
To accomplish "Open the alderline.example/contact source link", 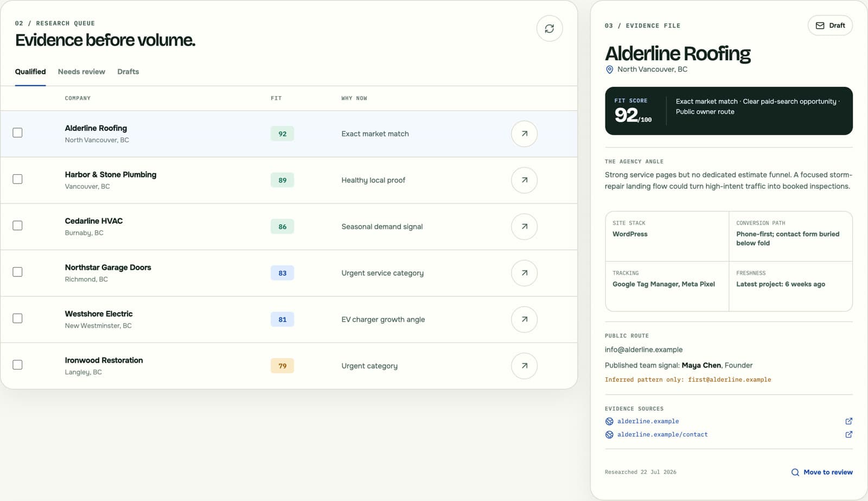I will [662, 434].
